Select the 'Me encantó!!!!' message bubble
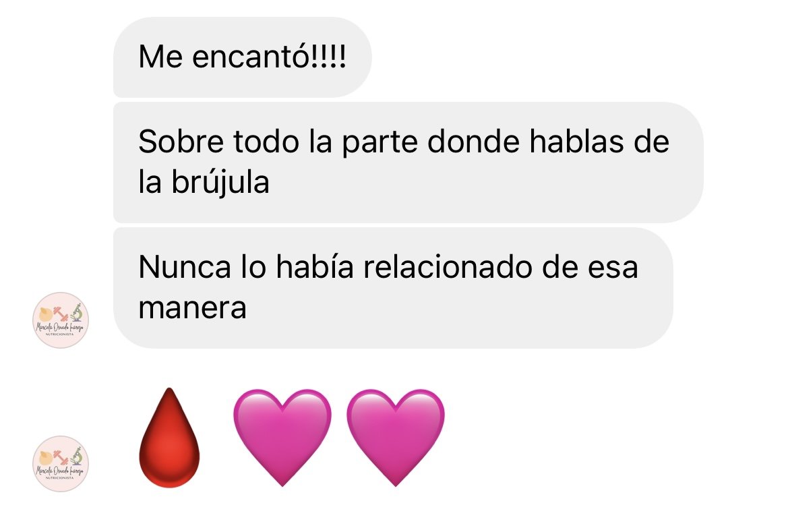This screenshot has height=532, width=786. click(243, 57)
